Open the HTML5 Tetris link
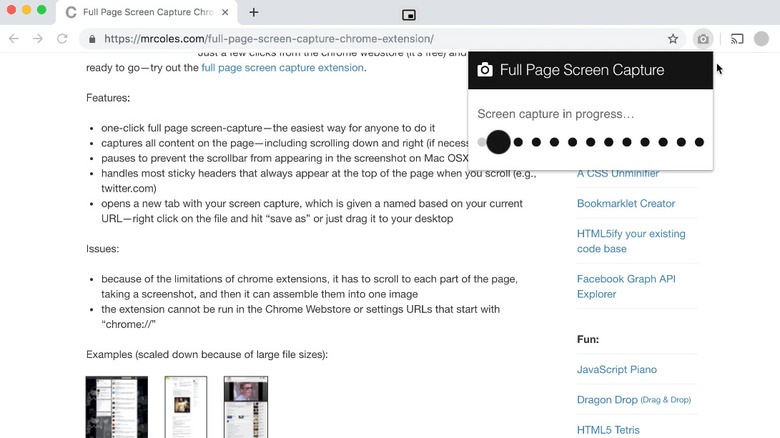Screen dimensions: 780x438 (x=608, y=430)
